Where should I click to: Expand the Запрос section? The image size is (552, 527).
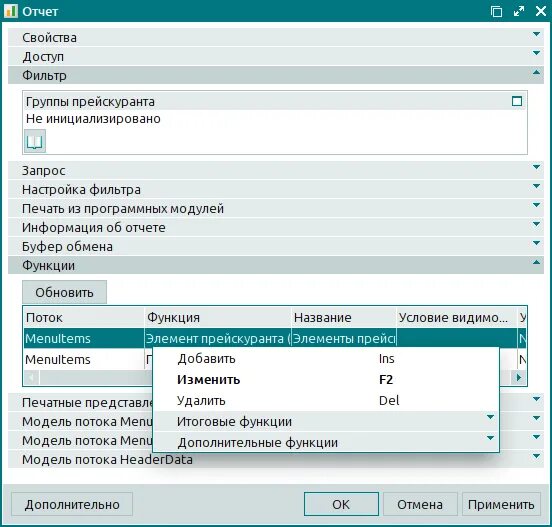click(276, 170)
